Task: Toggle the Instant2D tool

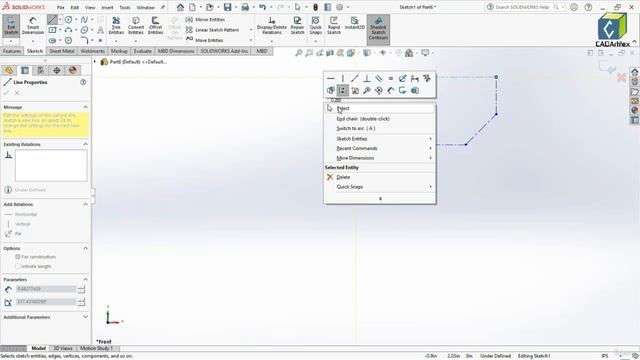Action: pos(354,23)
